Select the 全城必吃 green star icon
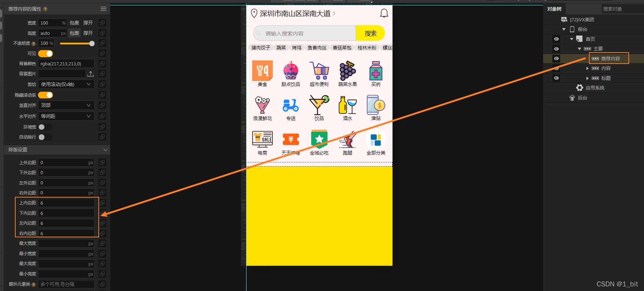644x291 pixels. [319, 139]
